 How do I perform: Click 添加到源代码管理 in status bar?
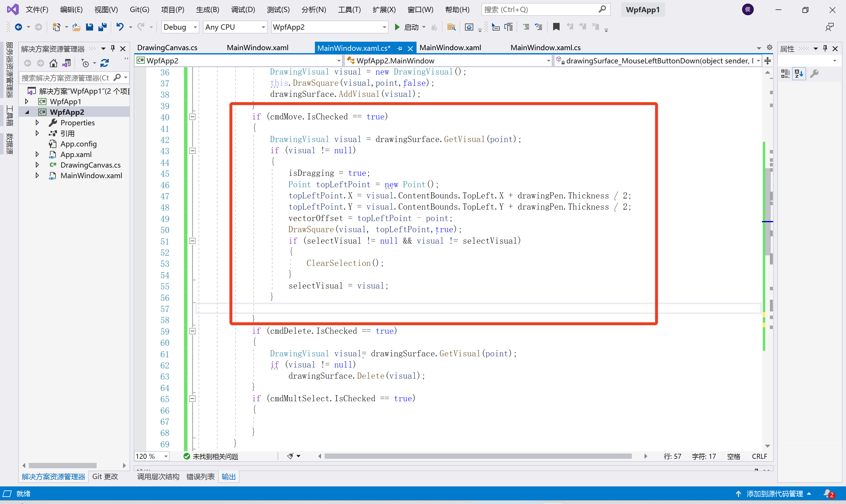pyautogui.click(x=774, y=493)
